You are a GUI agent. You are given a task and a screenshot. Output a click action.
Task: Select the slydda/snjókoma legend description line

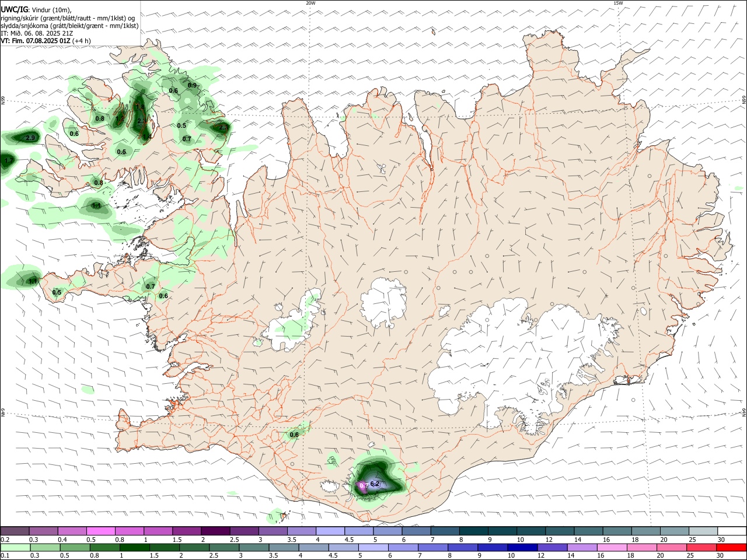[x=69, y=26]
